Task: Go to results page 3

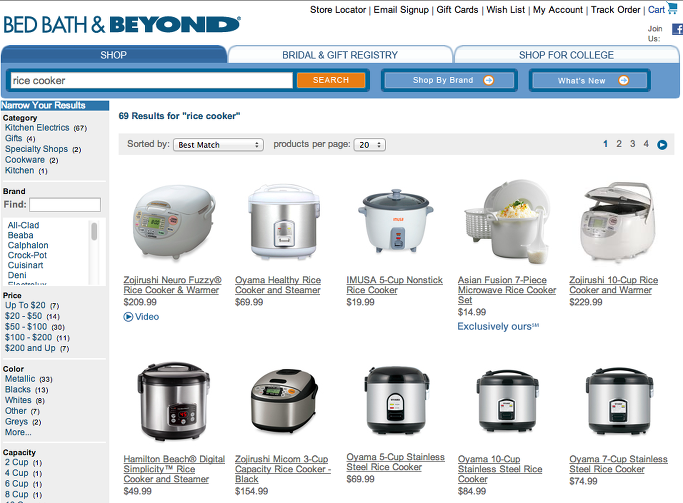Action: (632, 144)
